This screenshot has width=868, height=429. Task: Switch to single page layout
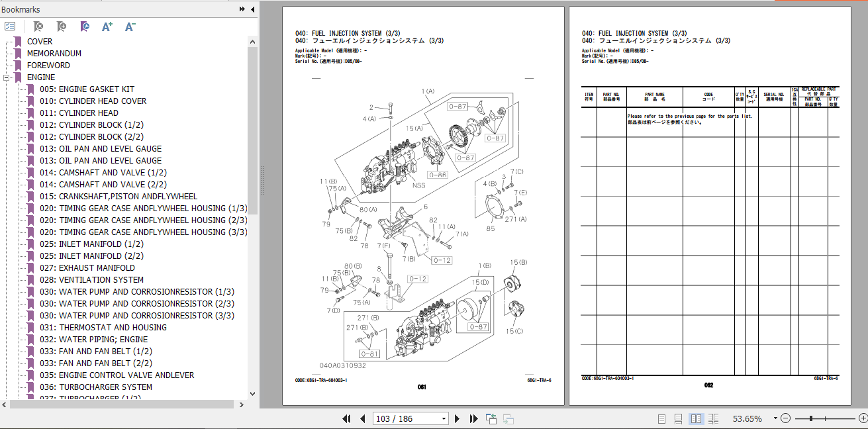tap(661, 418)
